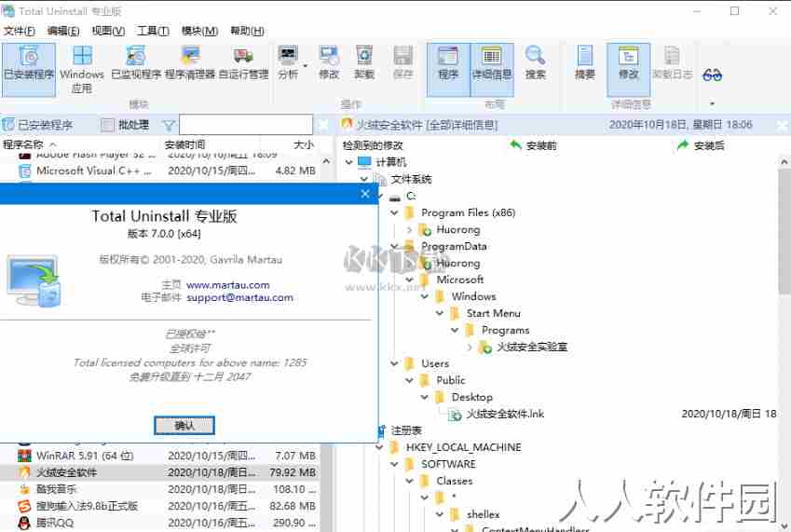The image size is (791, 532).
Task: Start the 卸载 action
Action: [x=363, y=64]
